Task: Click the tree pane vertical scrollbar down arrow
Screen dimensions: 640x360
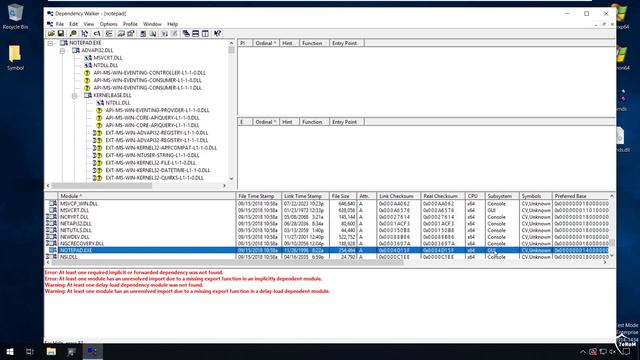Action: (231, 178)
